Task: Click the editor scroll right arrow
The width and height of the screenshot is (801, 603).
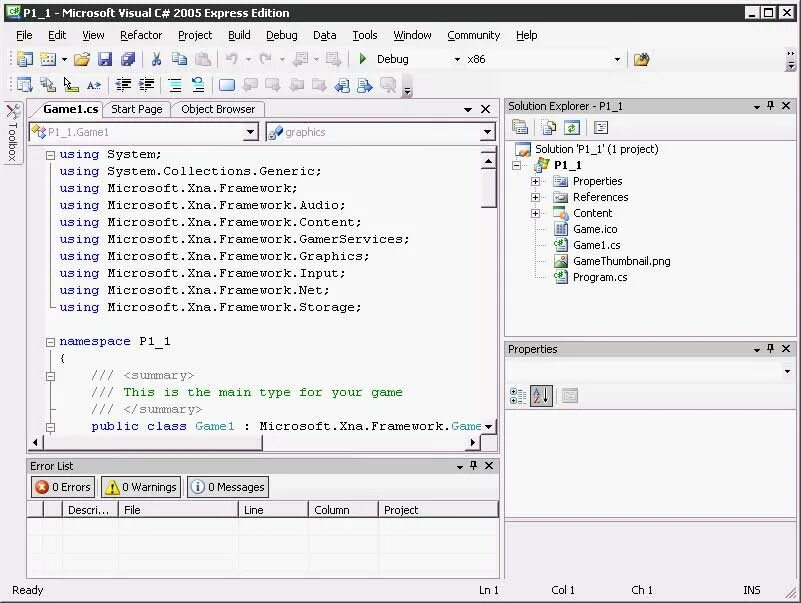Action: pyautogui.click(x=473, y=443)
